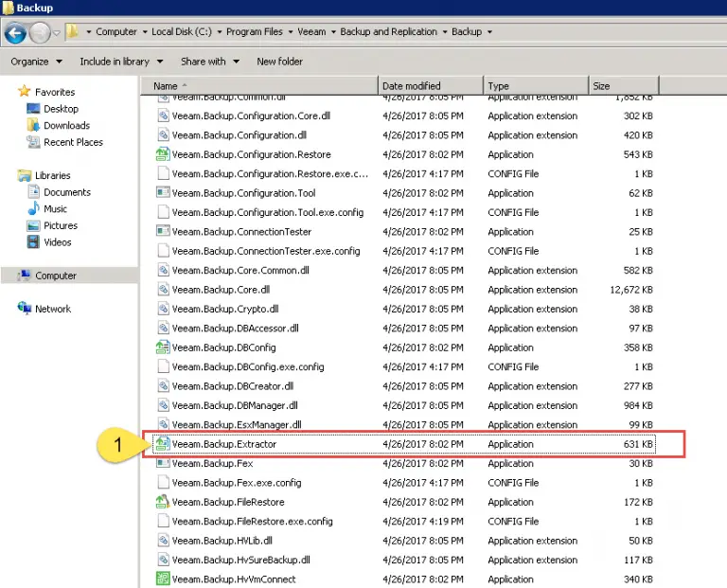The width and height of the screenshot is (727, 588).
Task: Select Libraries icon in navigation pane
Action: (x=24, y=175)
